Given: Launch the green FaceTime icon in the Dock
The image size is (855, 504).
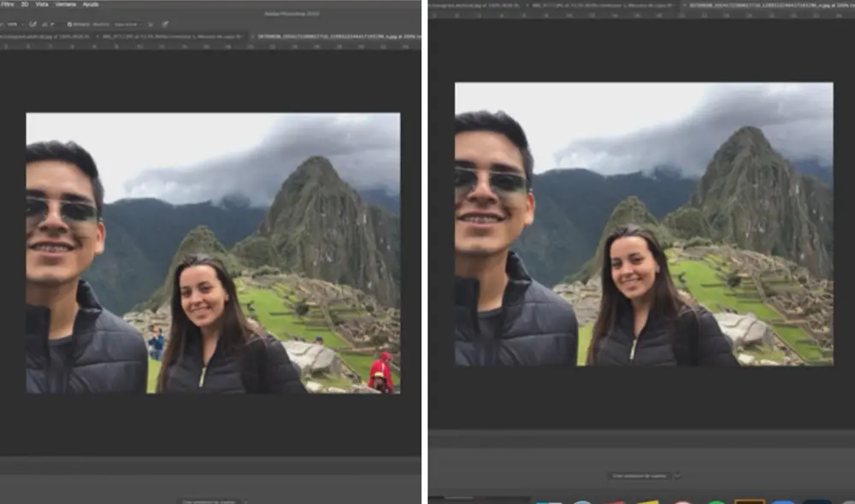Looking at the screenshot, I should coord(715,499).
